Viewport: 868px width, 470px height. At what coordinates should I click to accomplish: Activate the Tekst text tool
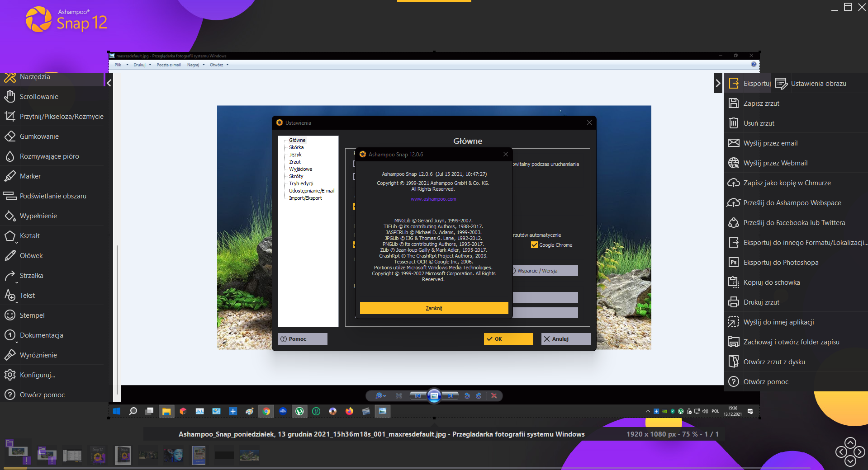point(52,296)
